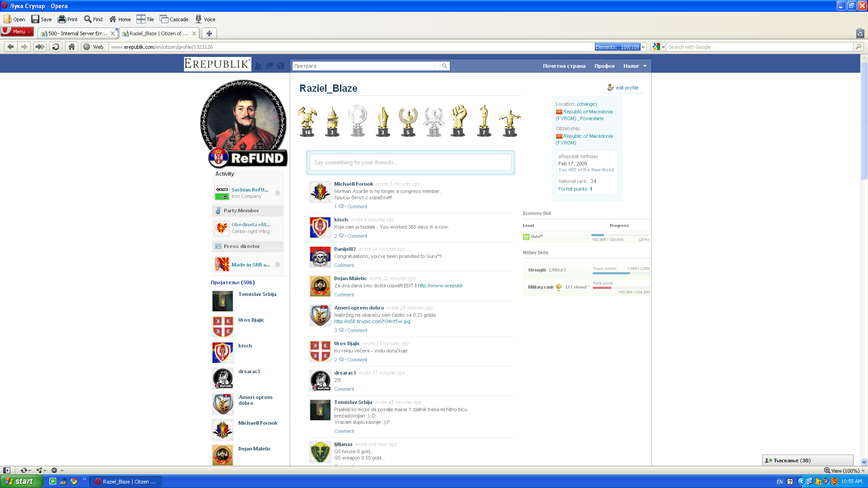Open the Opera Menu button
Viewport: 868px width, 488px height.
[x=17, y=32]
